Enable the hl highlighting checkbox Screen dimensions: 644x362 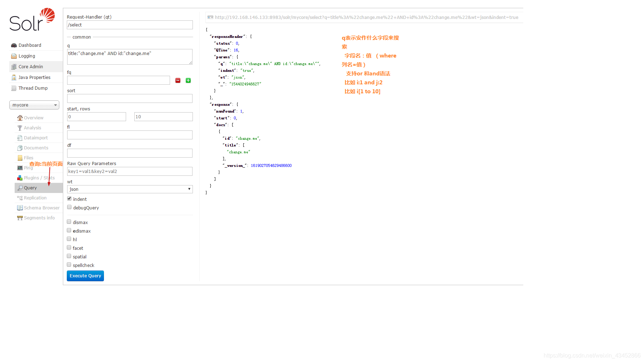[x=69, y=239]
